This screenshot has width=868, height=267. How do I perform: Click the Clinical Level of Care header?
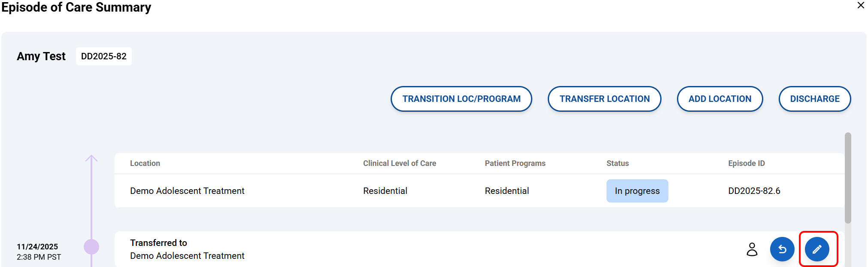coord(399,163)
